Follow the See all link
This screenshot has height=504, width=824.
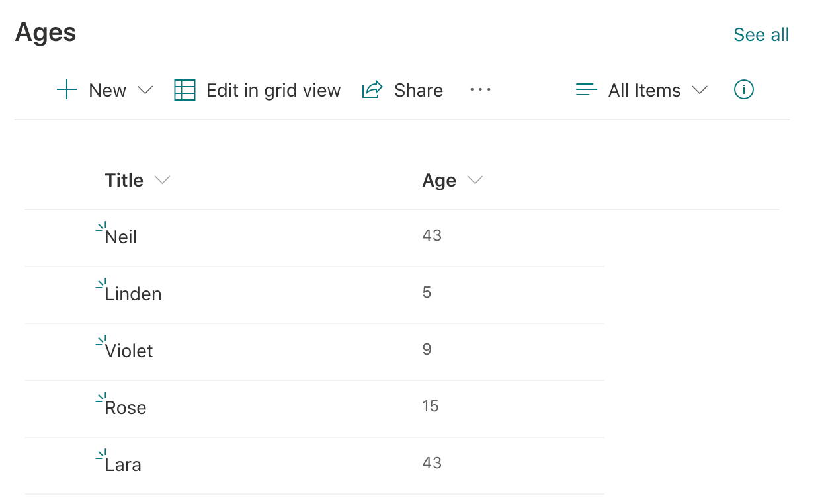pos(761,34)
